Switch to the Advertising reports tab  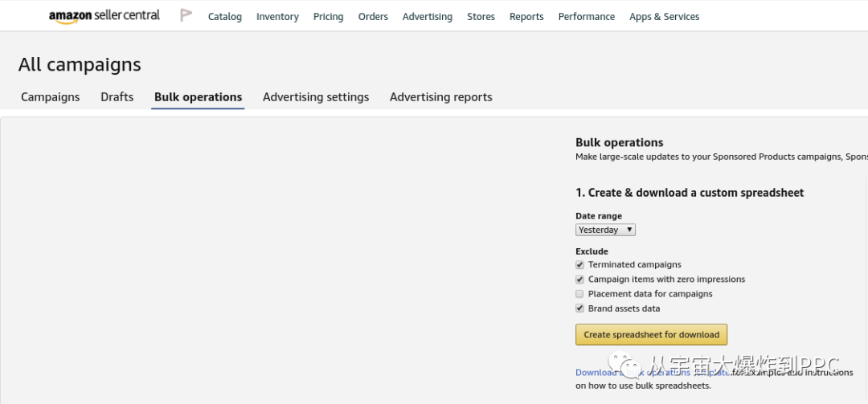[x=440, y=97]
